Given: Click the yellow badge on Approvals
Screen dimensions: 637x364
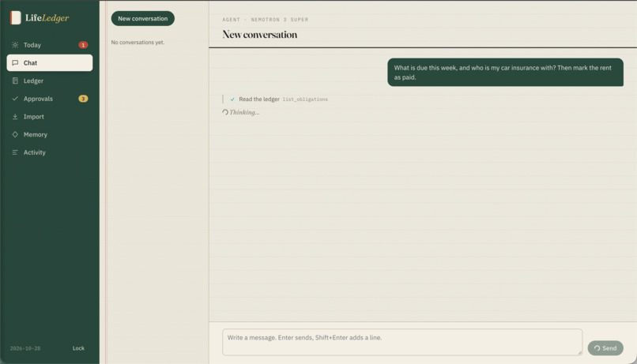Looking at the screenshot, I should coord(83,99).
